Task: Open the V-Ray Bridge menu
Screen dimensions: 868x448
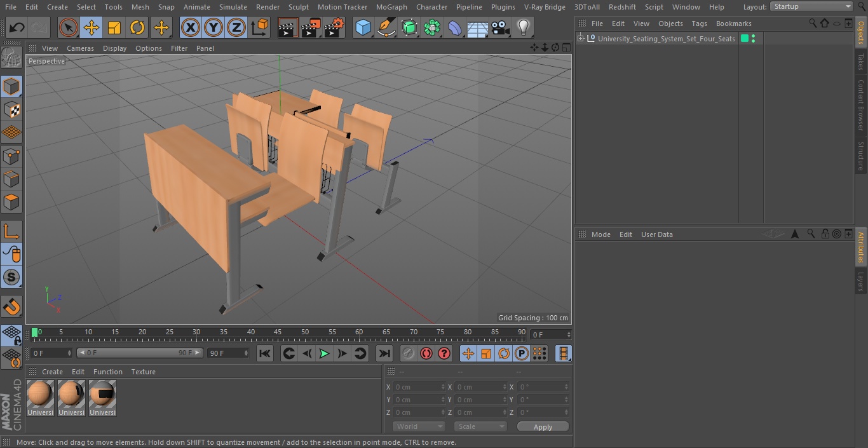Action: click(545, 7)
